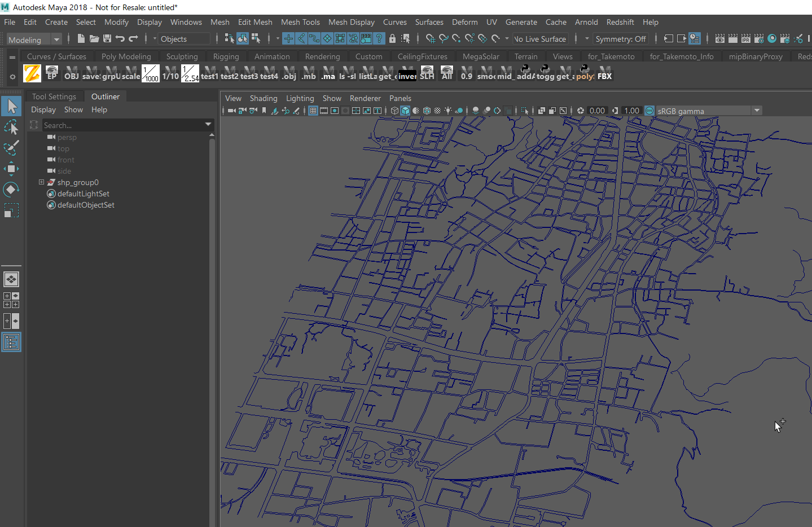
Task: Open the Modeling menu set dropdown
Action: [x=34, y=39]
